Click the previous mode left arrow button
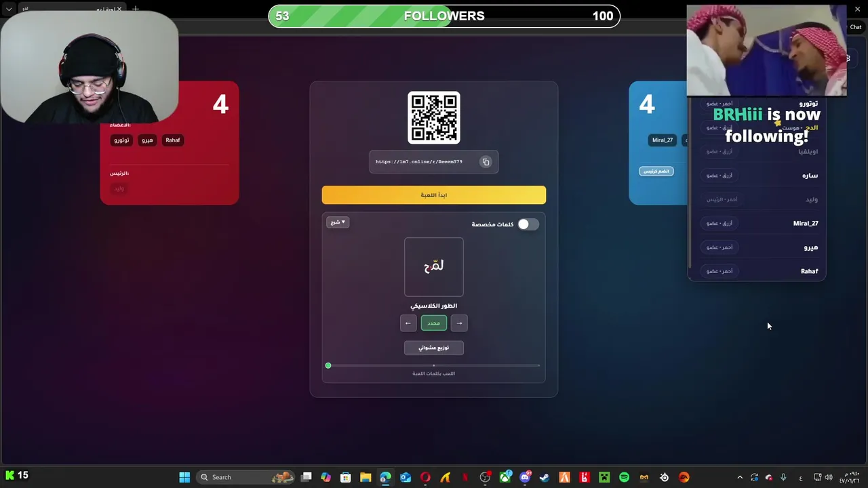 [408, 323]
